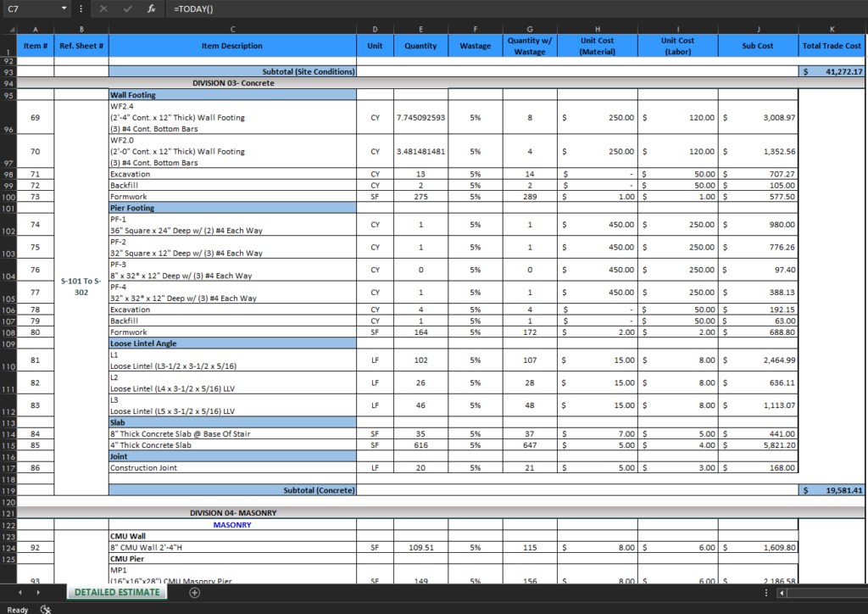The height and width of the screenshot is (614, 868).
Task: Click the accessibility checker status bar icon
Action: (46, 609)
